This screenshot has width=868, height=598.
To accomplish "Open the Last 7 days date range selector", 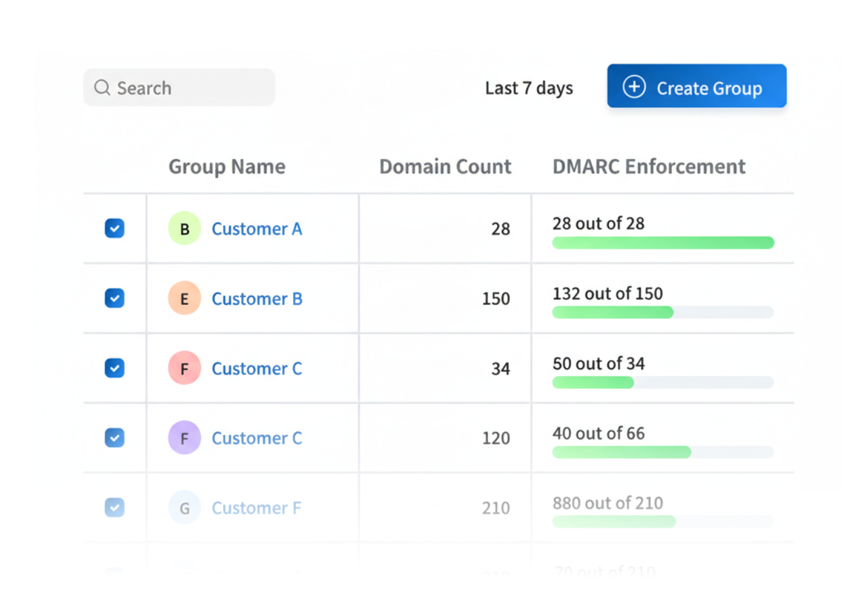I will 529,88.
